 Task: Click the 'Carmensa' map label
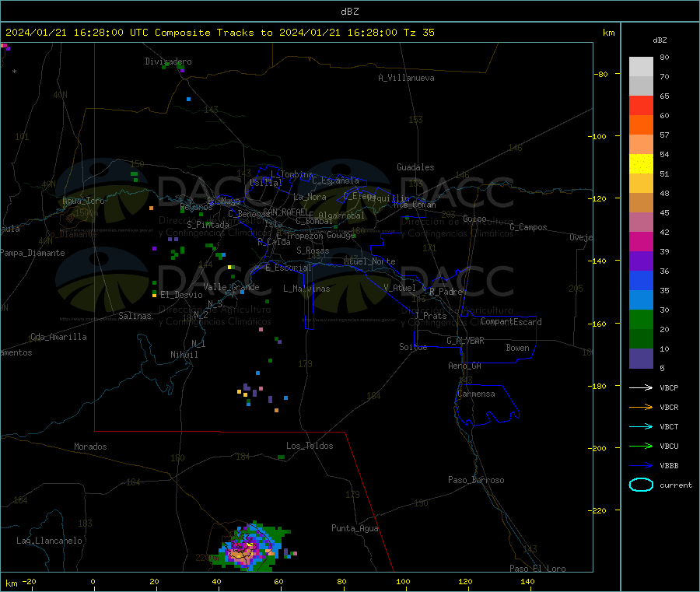coord(476,394)
